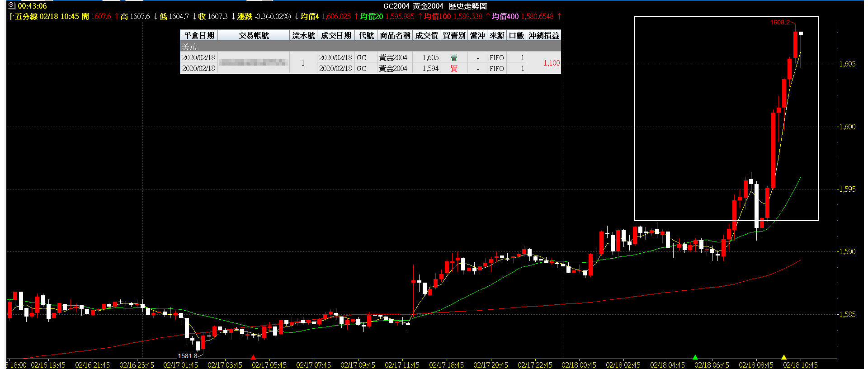Click the 交易帳號 column header
The width and height of the screenshot is (868, 369).
pyautogui.click(x=254, y=35)
